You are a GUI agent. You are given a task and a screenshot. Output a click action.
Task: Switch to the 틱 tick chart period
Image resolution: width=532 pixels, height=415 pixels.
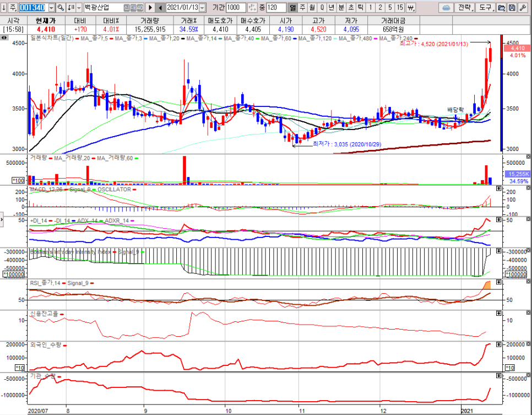tap(361, 8)
